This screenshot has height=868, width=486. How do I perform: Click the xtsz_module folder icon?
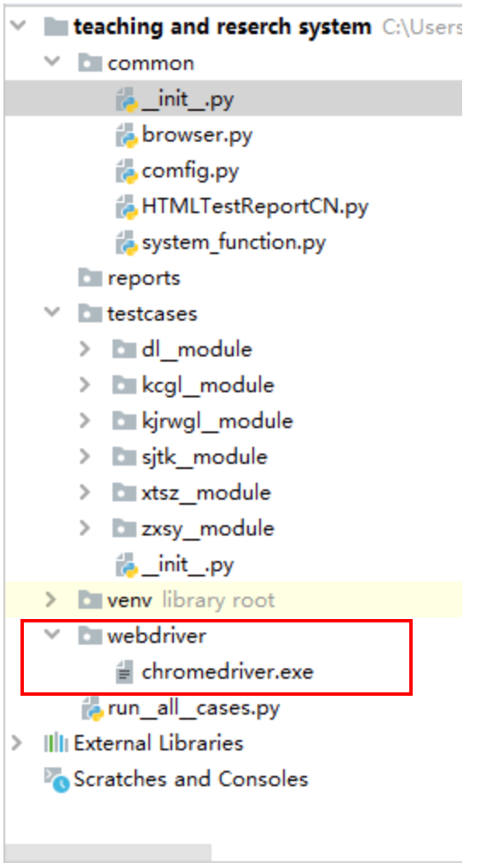pos(124,493)
